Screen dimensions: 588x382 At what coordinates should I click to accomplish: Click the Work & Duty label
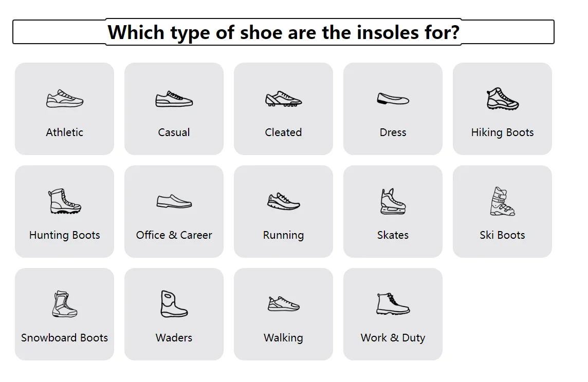click(x=393, y=338)
